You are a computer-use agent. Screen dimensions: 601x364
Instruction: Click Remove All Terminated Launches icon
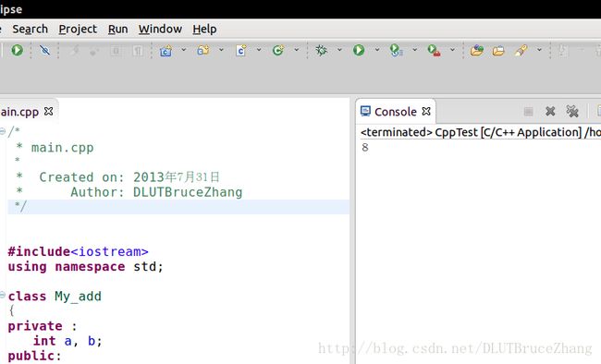[572, 112]
